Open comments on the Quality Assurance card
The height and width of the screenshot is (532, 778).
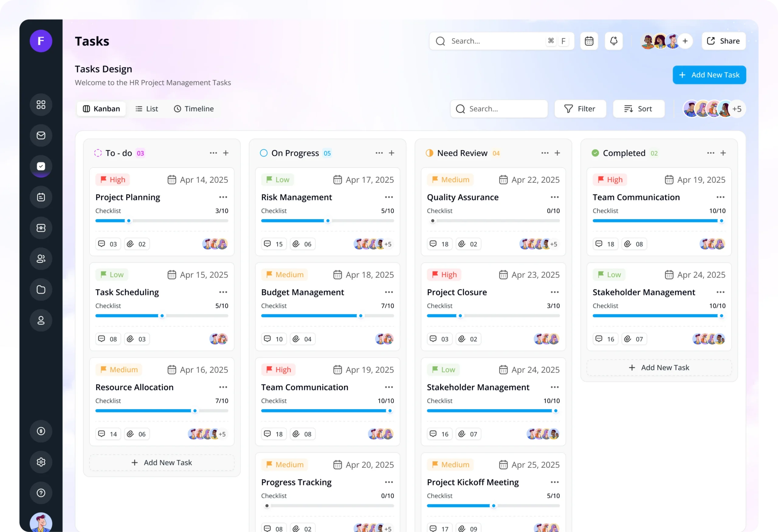point(439,244)
